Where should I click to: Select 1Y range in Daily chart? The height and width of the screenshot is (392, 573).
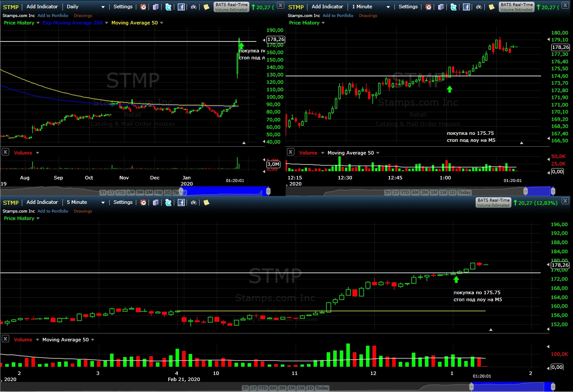111,193
